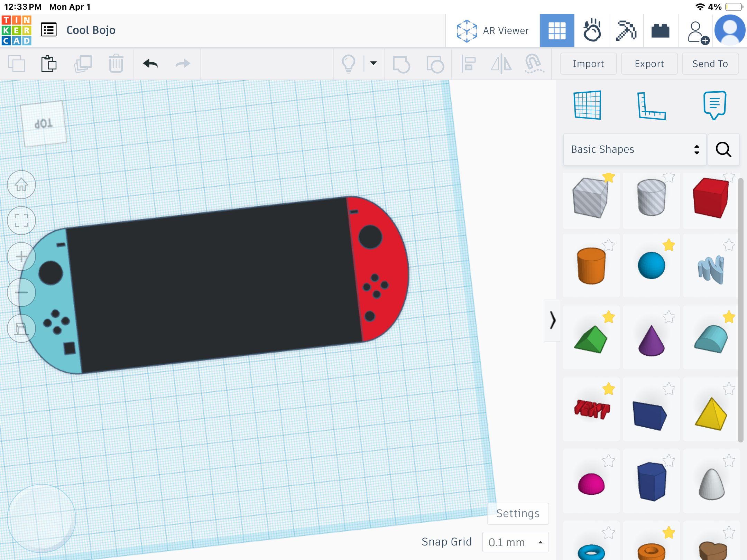Click the Delete trash icon

116,64
